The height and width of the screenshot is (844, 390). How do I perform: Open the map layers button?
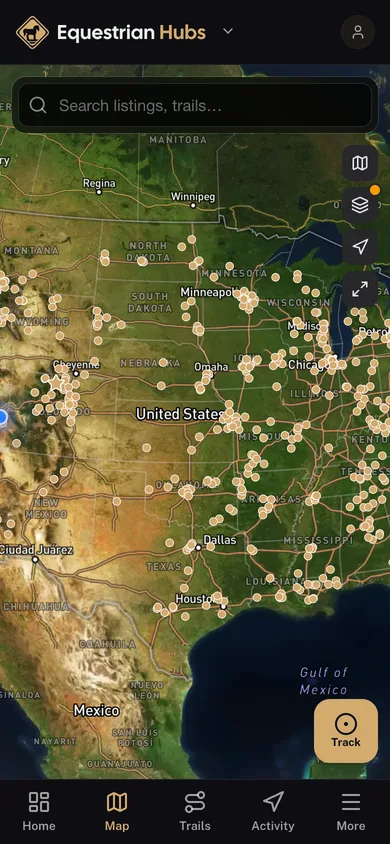click(x=360, y=205)
